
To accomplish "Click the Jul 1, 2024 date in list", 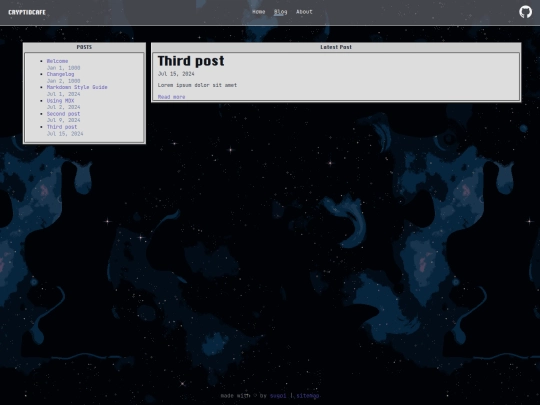I will [x=63, y=94].
